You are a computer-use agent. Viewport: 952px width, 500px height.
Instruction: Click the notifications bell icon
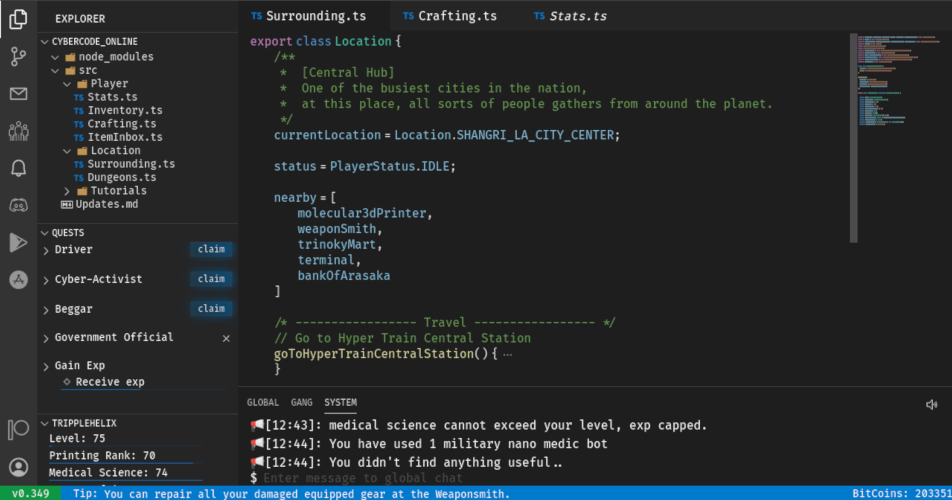click(18, 168)
